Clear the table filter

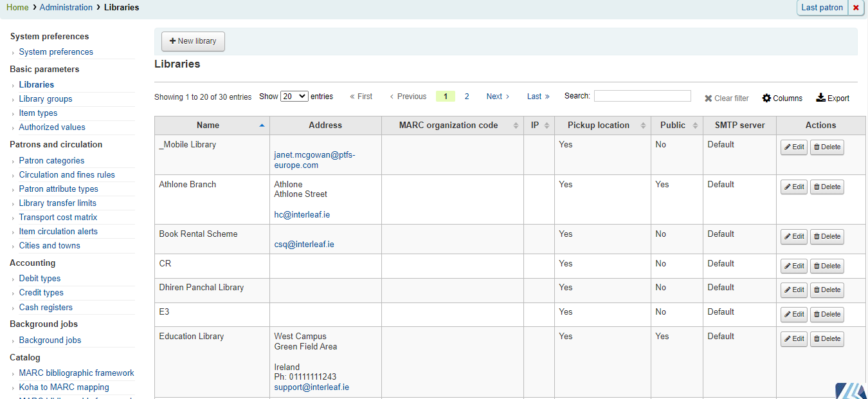pyautogui.click(x=727, y=98)
